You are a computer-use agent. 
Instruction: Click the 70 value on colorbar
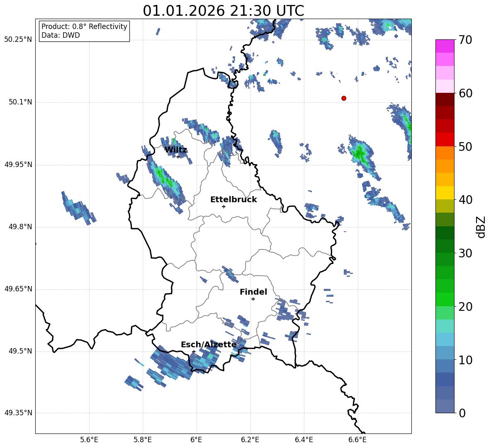pos(465,40)
